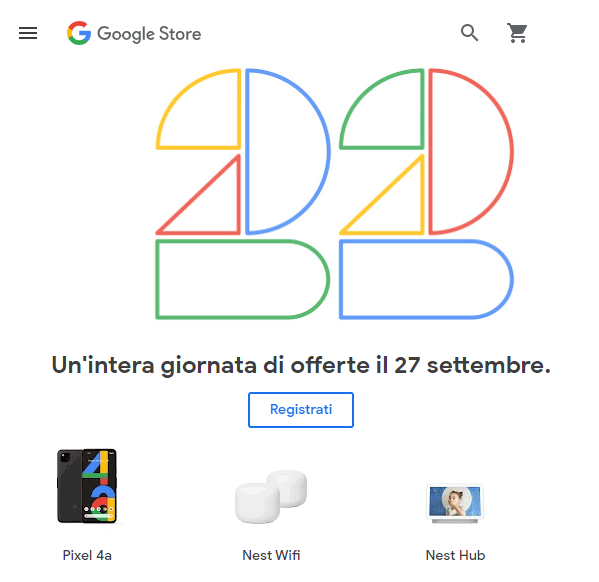Open the shopping cart

[x=517, y=33]
